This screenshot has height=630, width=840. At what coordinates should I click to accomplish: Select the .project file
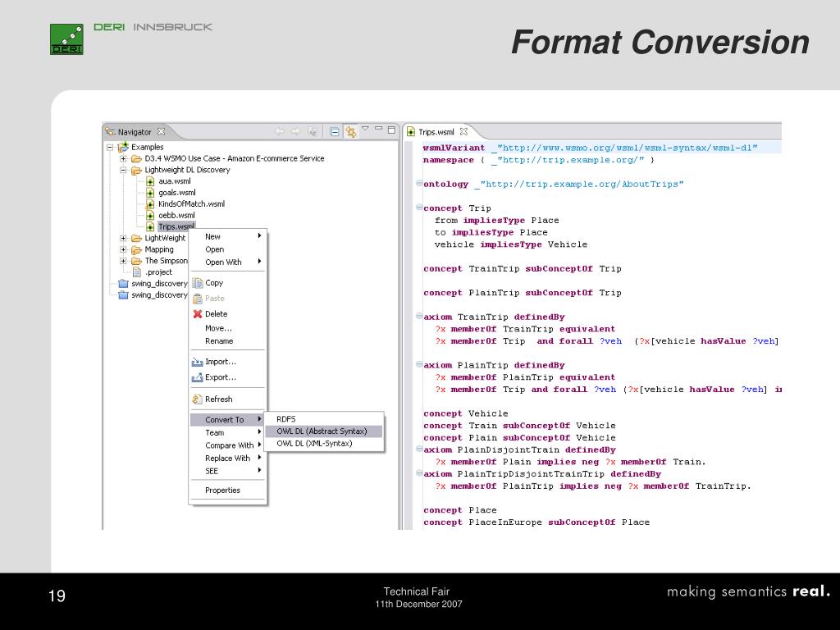click(x=153, y=272)
